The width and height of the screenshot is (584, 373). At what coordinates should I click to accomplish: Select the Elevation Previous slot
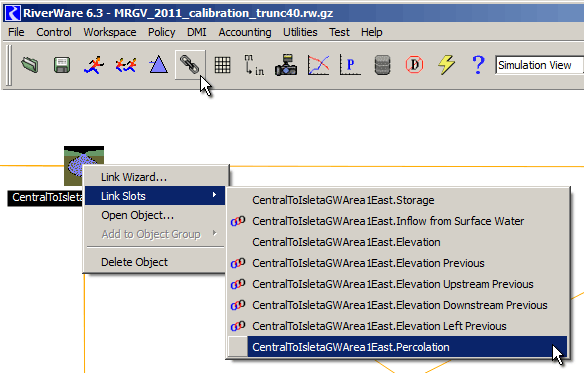tap(397, 263)
